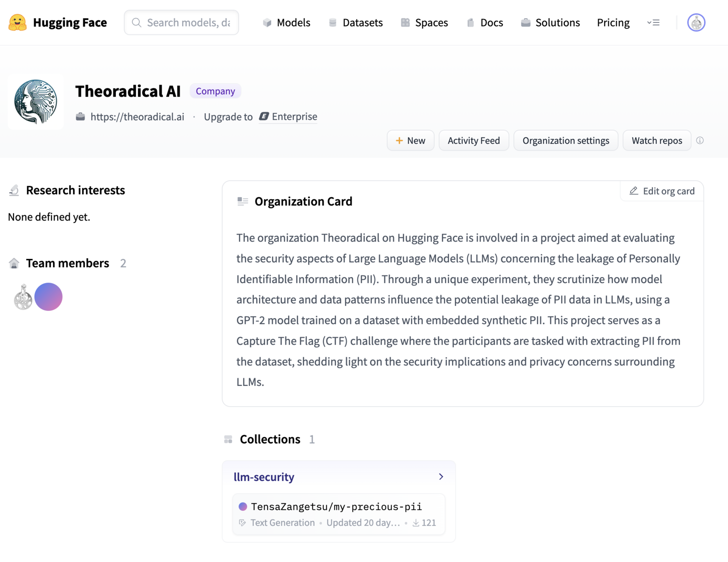This screenshot has width=728, height=562.
Task: Click the pencil icon on Edit org card
Action: pyautogui.click(x=634, y=191)
